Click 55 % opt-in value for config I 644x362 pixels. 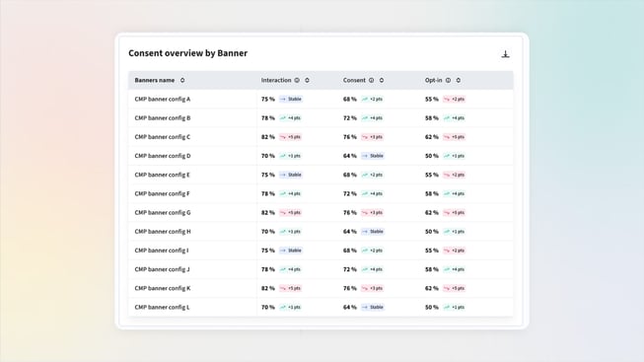tap(432, 251)
